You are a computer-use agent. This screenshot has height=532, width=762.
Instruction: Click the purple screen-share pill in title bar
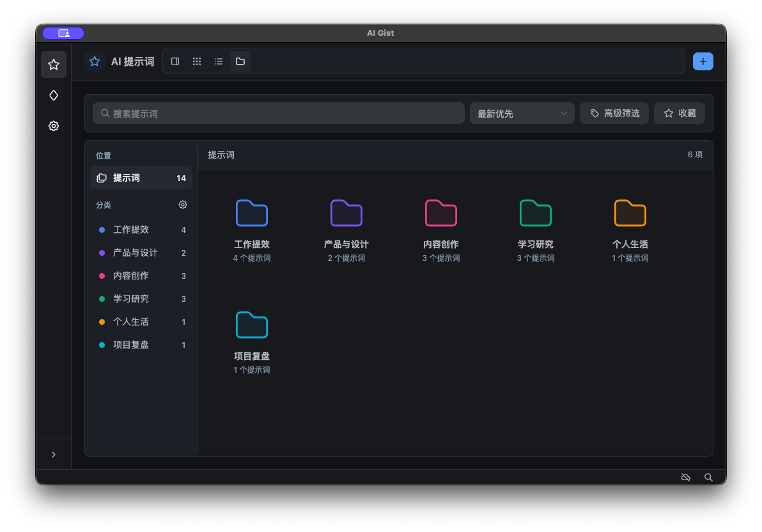[64, 33]
